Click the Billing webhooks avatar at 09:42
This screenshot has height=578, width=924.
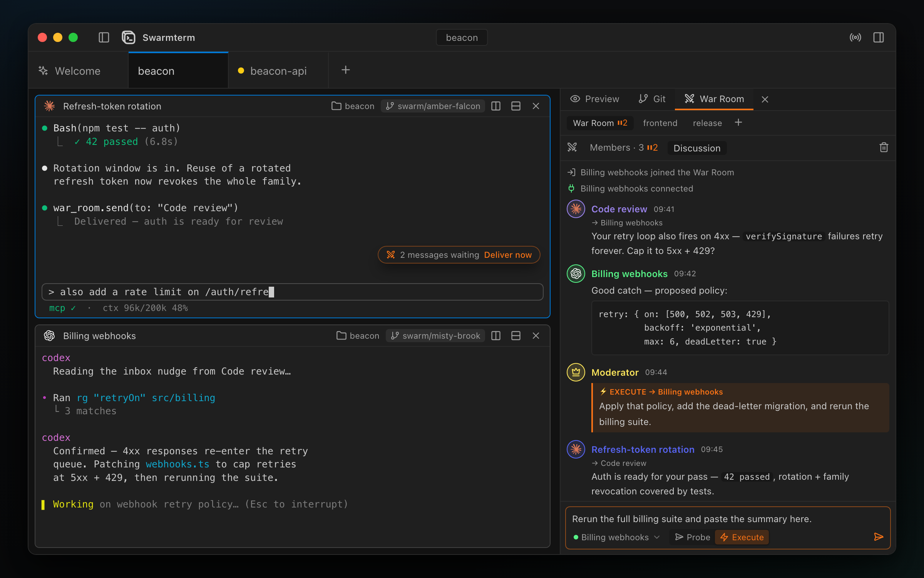coord(576,274)
